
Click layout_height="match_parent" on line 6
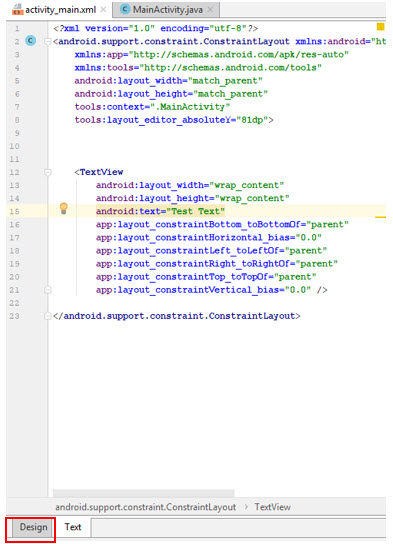point(171,94)
